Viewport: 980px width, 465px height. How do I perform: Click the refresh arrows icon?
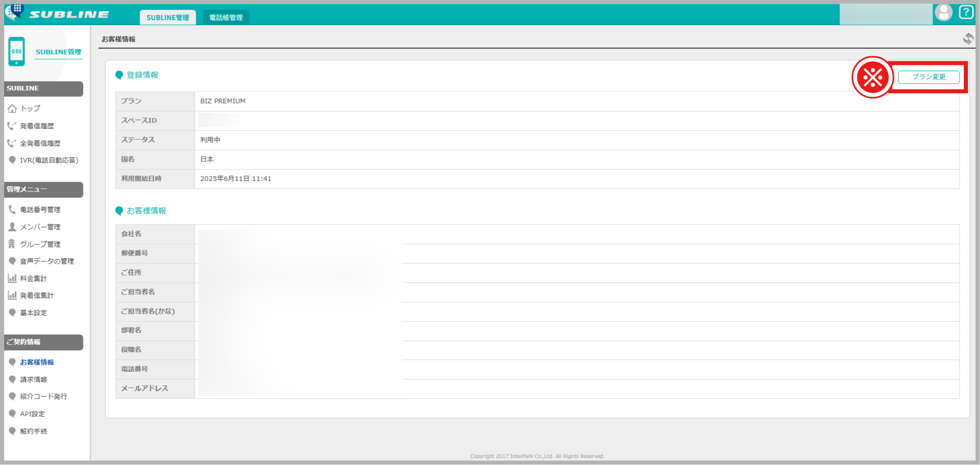[968, 39]
